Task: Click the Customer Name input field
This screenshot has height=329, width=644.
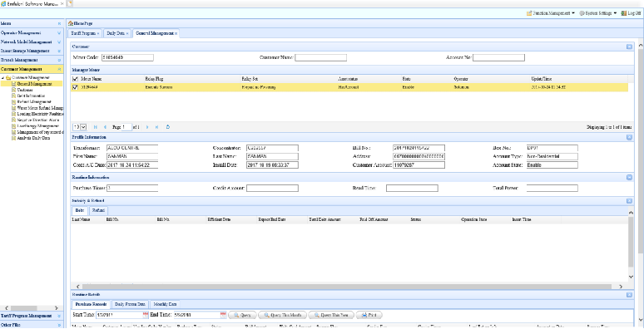Action: (x=320, y=57)
